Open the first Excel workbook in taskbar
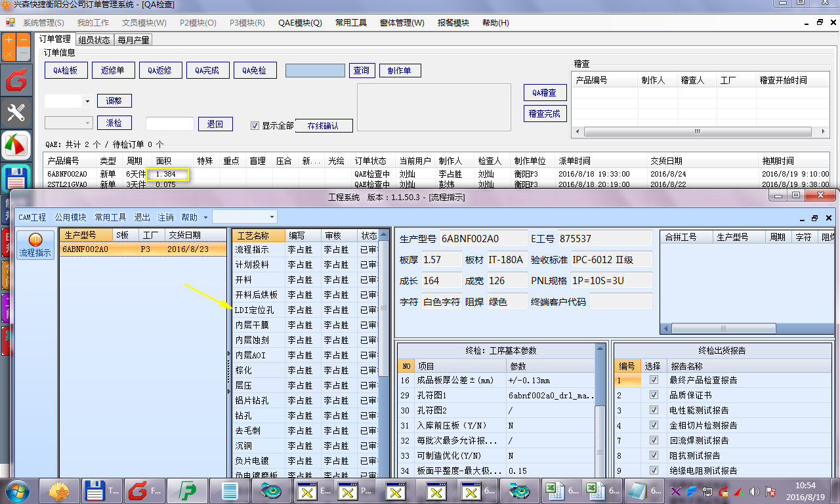 coord(563,490)
